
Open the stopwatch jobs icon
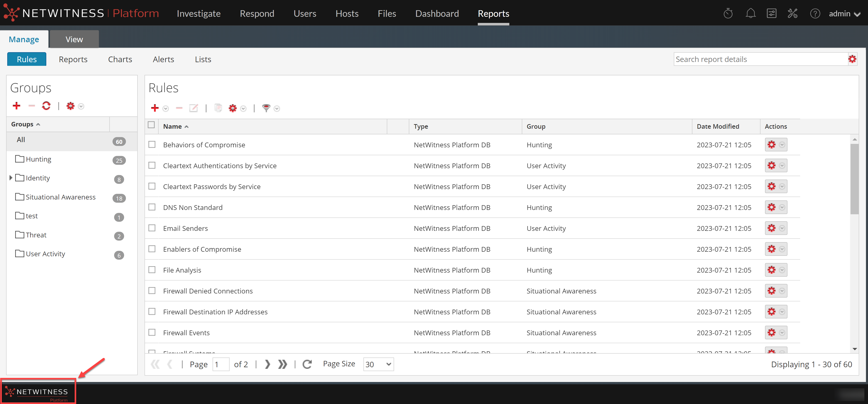[x=728, y=13]
